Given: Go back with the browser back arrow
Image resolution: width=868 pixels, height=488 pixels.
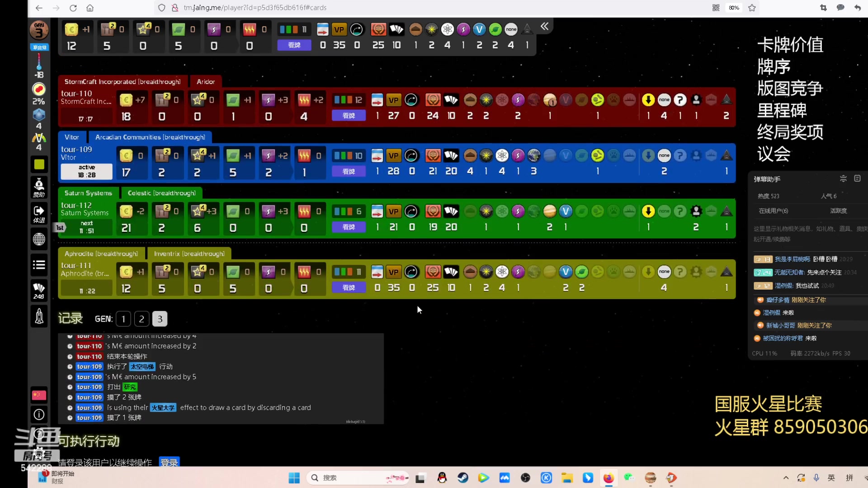Looking at the screenshot, I should [39, 8].
